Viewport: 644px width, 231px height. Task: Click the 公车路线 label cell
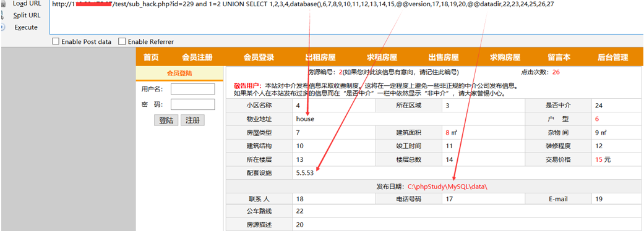259,211
